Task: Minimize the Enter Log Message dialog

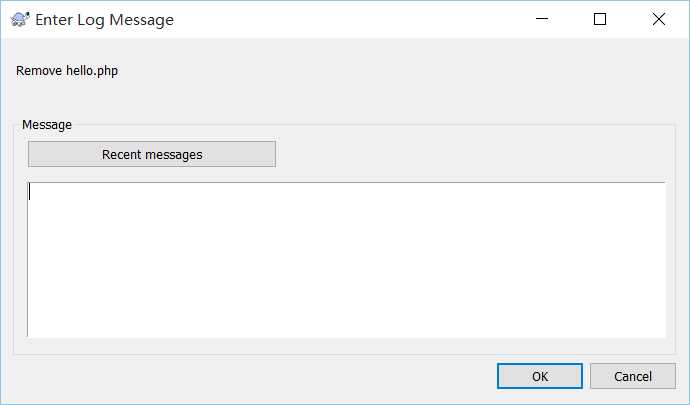Action: point(542,19)
